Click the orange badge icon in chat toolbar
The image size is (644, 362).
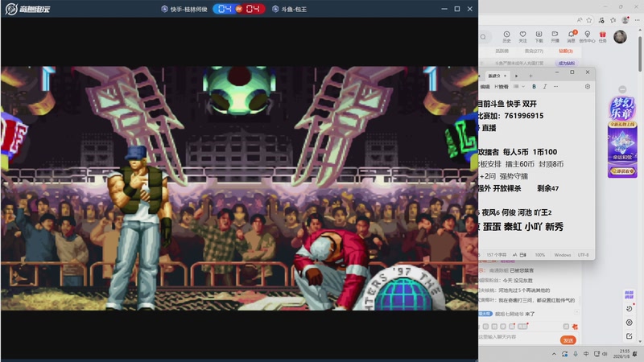(575, 327)
